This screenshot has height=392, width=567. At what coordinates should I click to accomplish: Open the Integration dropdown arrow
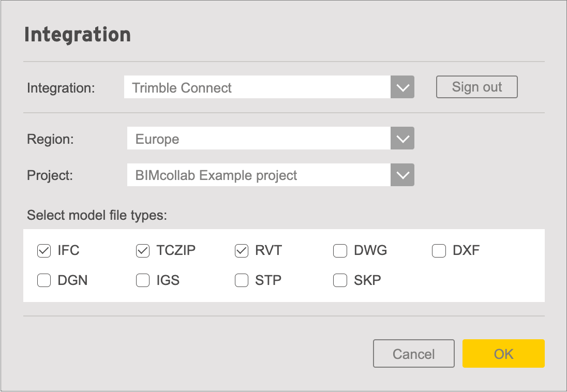(402, 87)
